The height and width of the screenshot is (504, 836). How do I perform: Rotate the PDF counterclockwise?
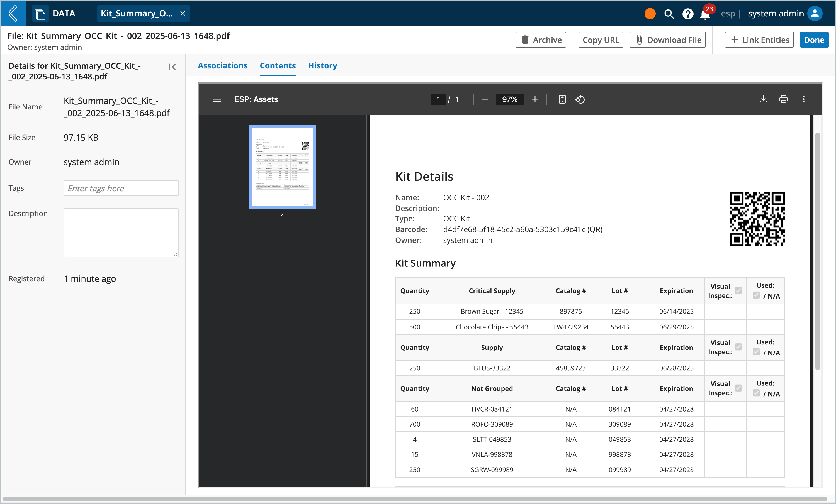(x=580, y=99)
